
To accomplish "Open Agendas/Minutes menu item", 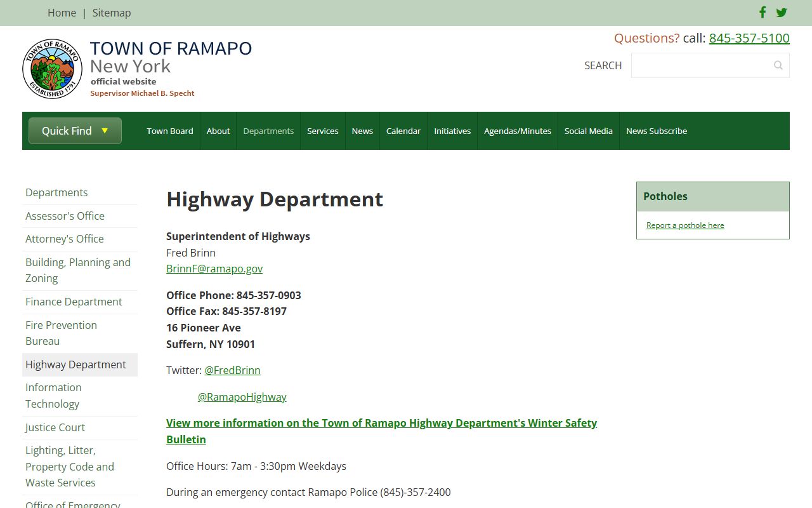I will [518, 131].
